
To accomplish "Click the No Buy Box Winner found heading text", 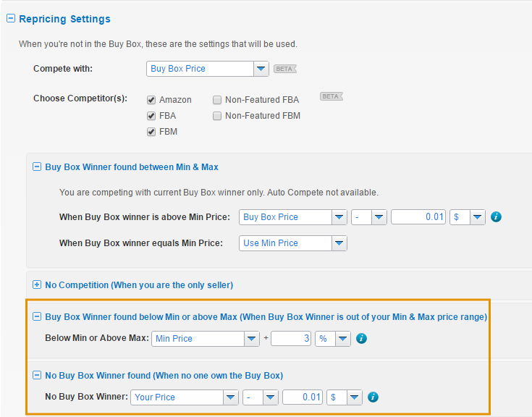I will tap(164, 376).
